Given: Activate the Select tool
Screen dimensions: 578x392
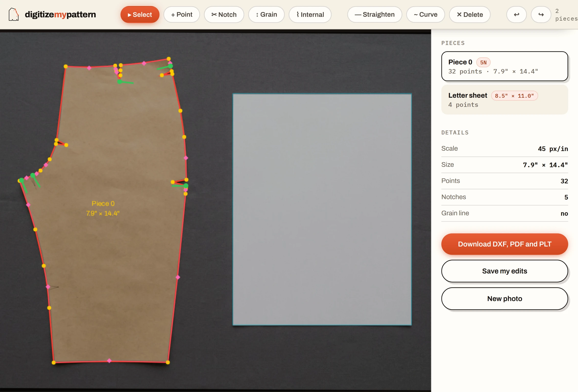Looking at the screenshot, I should point(140,14).
